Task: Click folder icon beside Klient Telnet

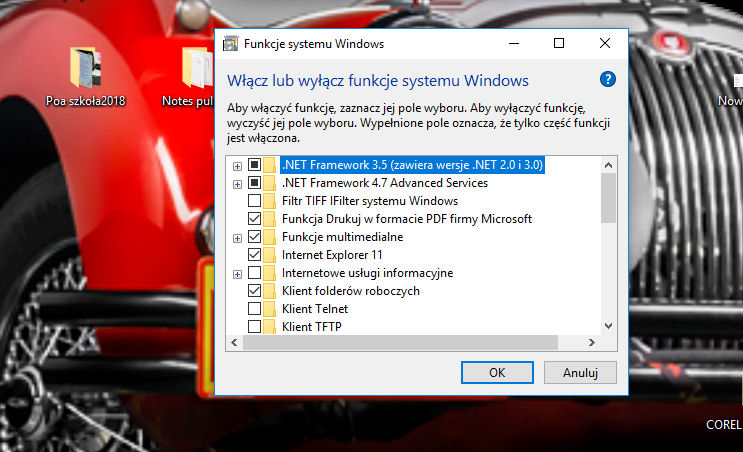Action: pos(270,309)
